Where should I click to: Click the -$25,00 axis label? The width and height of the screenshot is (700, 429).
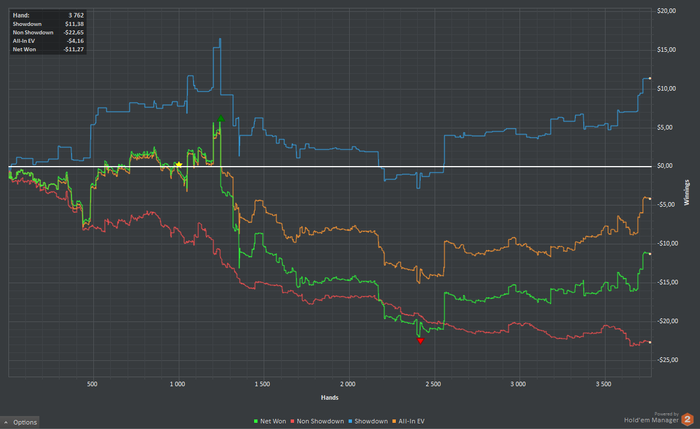667,360
